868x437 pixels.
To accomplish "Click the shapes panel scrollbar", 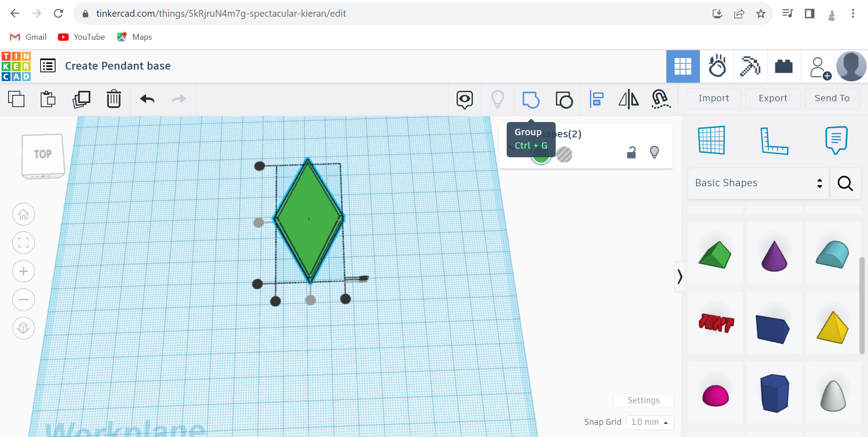I will (862, 305).
